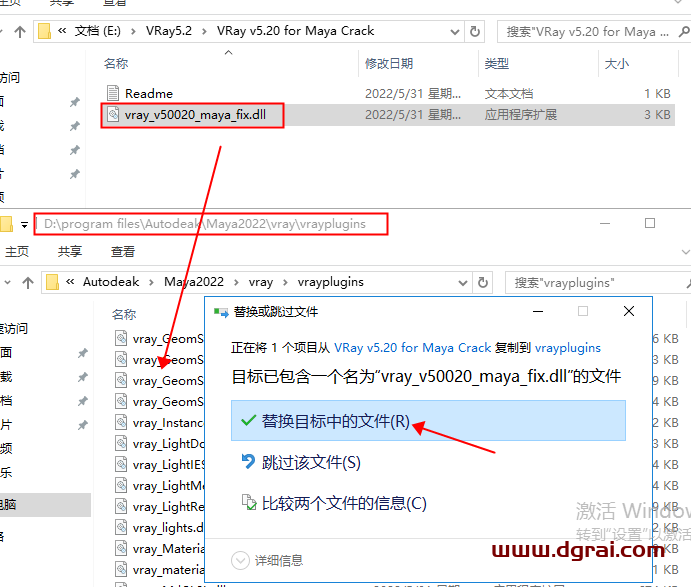Expand ribbon chevron in vrayplugins window
The width and height of the screenshot is (691, 587).
click(685, 252)
